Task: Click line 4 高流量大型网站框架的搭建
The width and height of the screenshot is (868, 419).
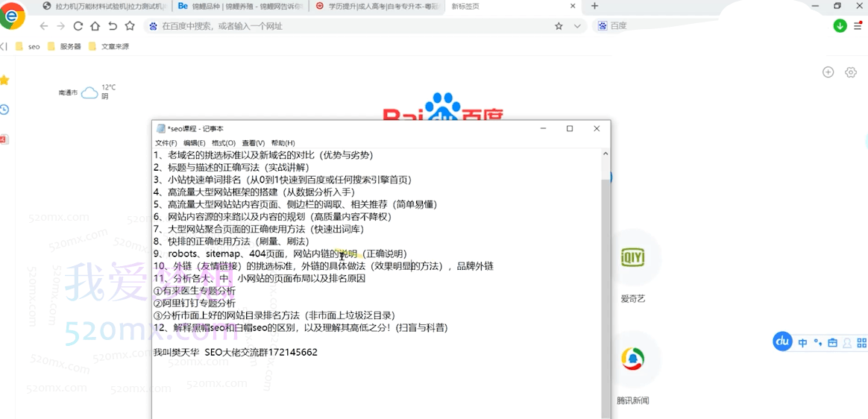Action: point(254,192)
